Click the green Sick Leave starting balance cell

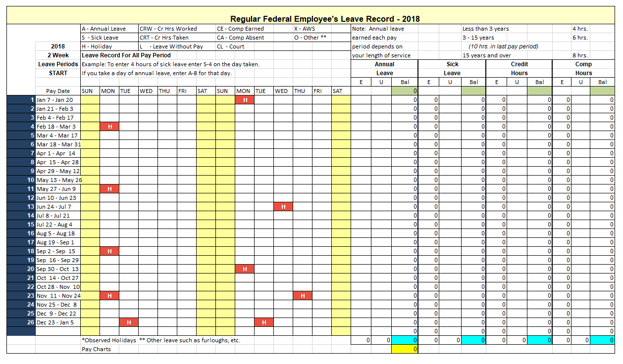point(473,91)
